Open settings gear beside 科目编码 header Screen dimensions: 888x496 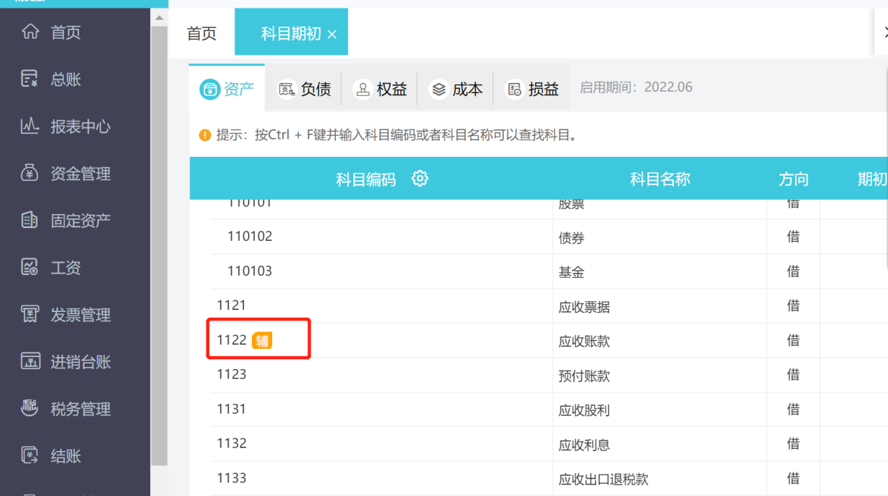click(x=420, y=179)
